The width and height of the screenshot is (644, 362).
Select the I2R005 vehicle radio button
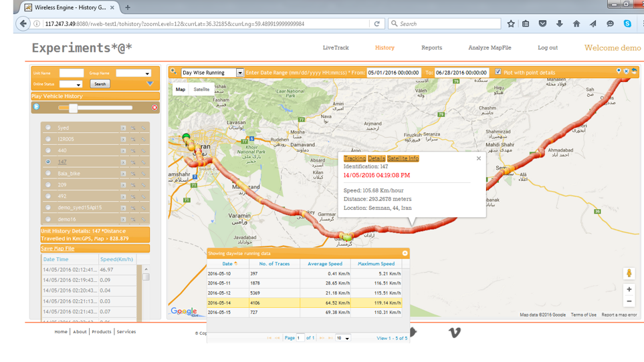tap(48, 139)
